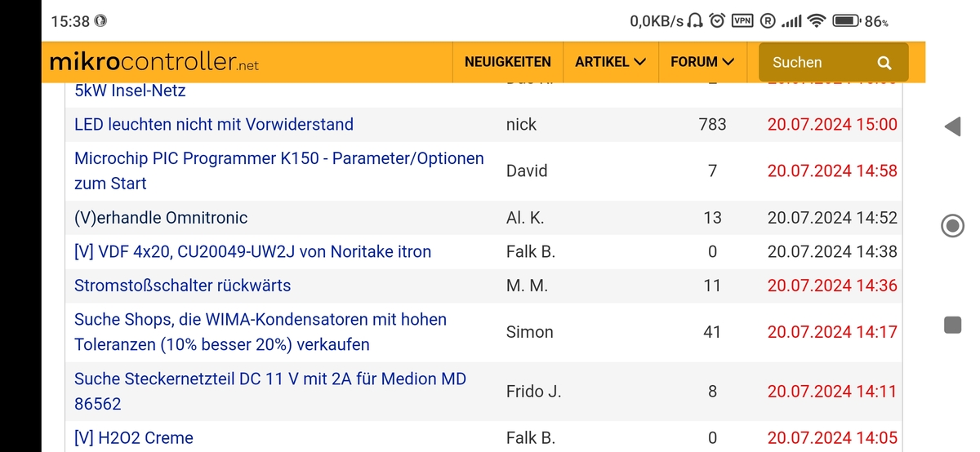Tap the Wi-Fi status icon
Screen dimensions: 980x452
point(817,20)
